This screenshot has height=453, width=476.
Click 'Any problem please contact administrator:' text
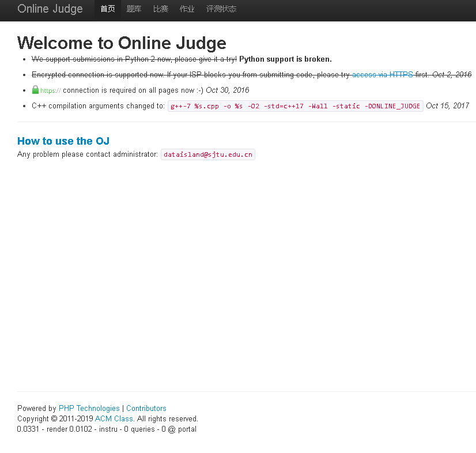(88, 154)
